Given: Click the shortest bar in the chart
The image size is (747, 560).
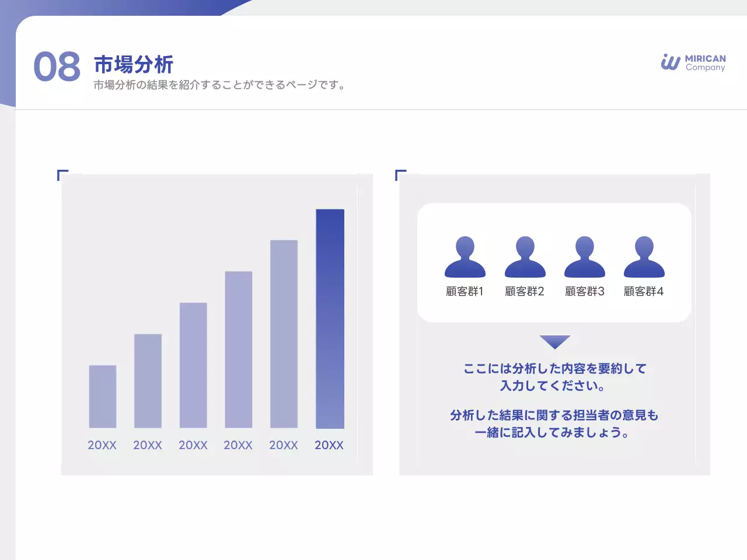Looking at the screenshot, I should pyautogui.click(x=103, y=396).
